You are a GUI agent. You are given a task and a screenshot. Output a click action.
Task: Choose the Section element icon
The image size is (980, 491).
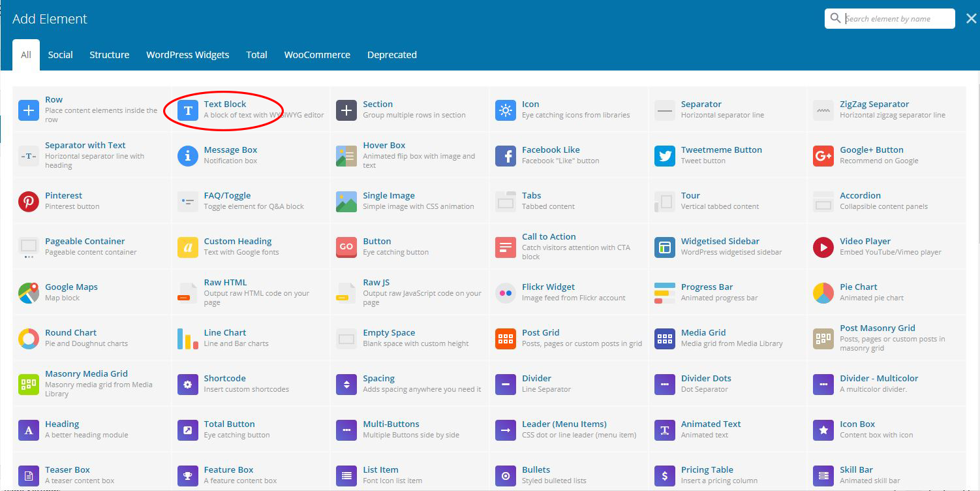346,110
